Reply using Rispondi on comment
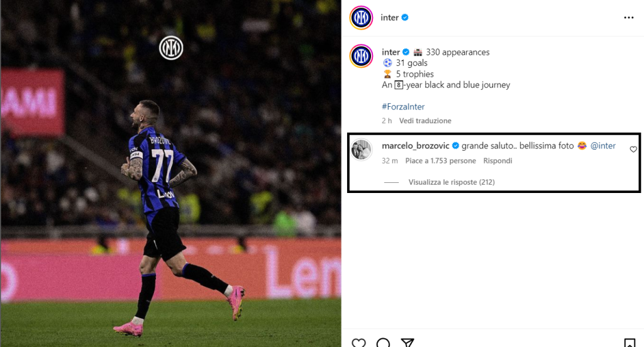 tap(497, 160)
